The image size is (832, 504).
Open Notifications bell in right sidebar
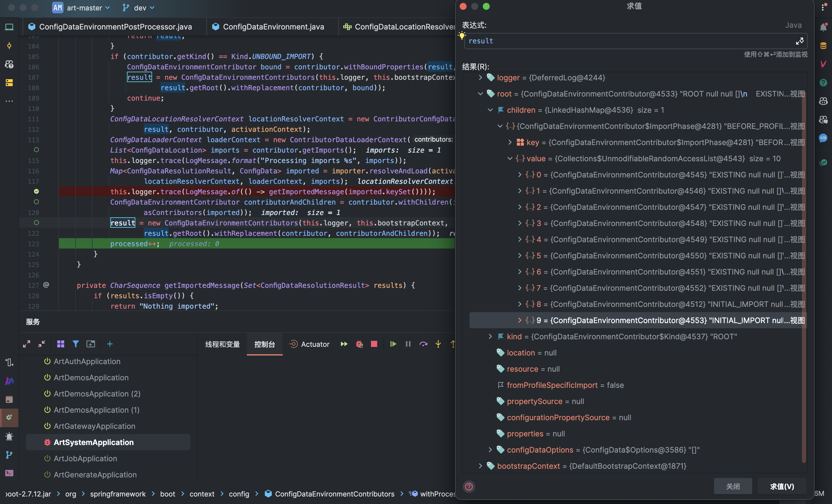[823, 27]
